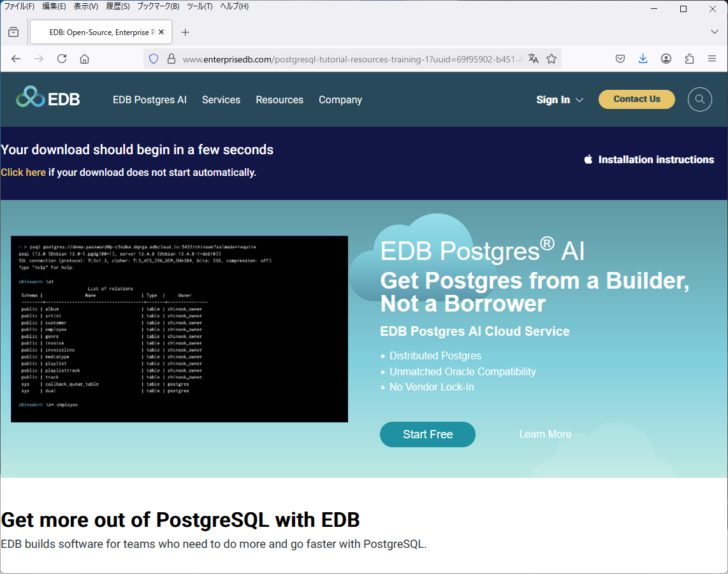Open the Firefox View tab icon
Image resolution: width=728 pixels, height=574 pixels.
click(x=14, y=32)
